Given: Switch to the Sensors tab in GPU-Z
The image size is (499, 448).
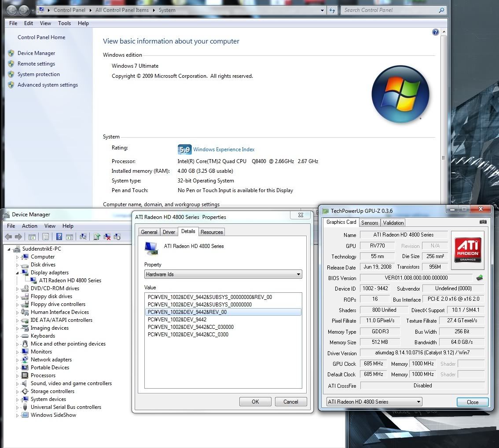Looking at the screenshot, I should coord(370,223).
